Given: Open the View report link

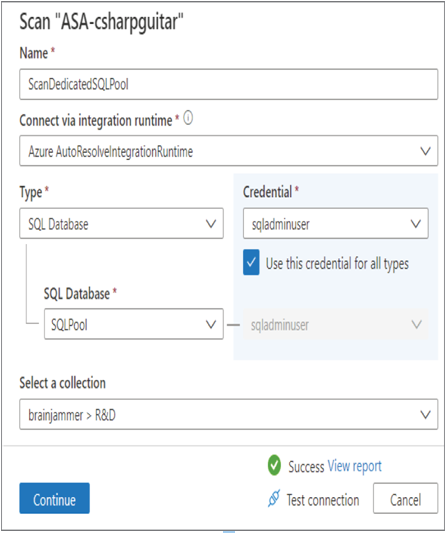Looking at the screenshot, I should [x=354, y=466].
